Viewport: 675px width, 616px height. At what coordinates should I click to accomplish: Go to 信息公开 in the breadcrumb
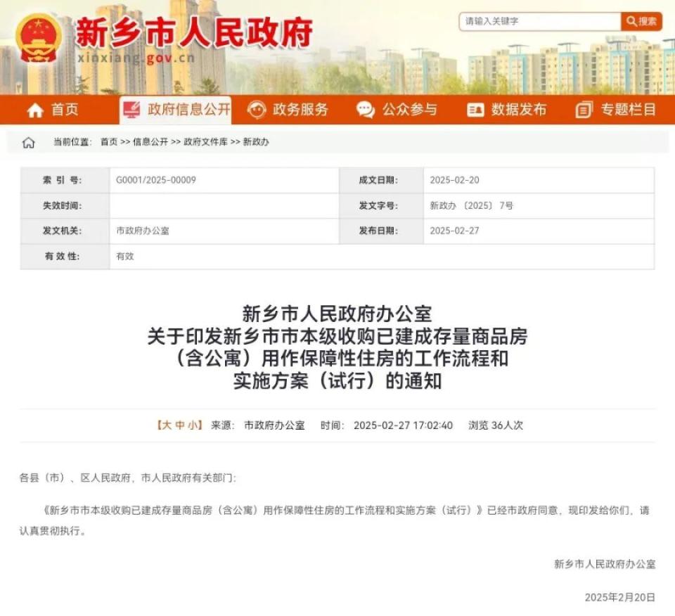pyautogui.click(x=150, y=142)
